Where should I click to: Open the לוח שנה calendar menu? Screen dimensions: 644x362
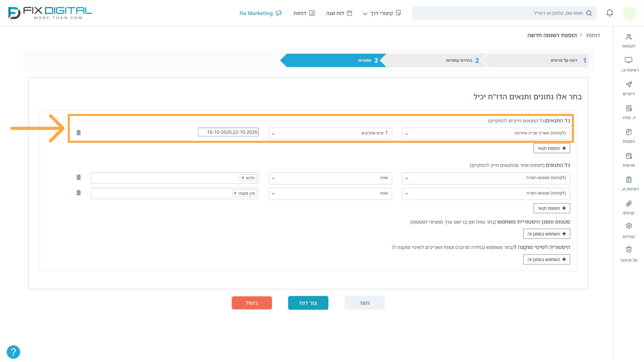pos(339,13)
